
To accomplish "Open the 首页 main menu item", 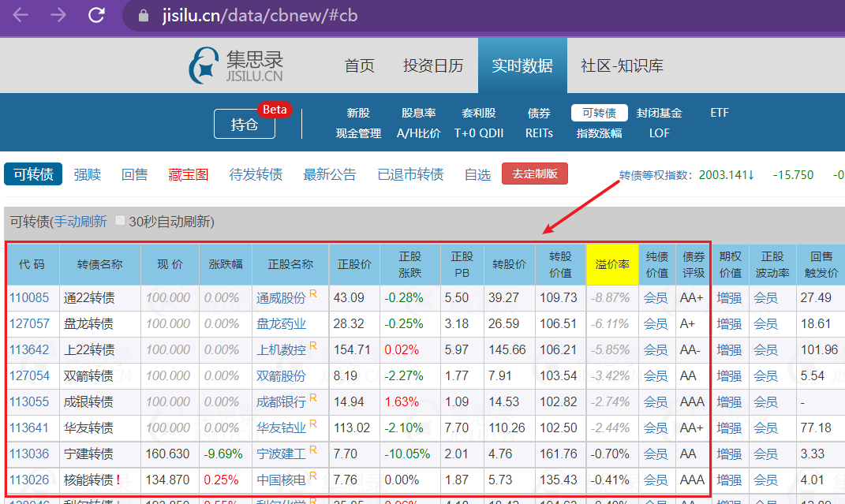I will (x=360, y=65).
